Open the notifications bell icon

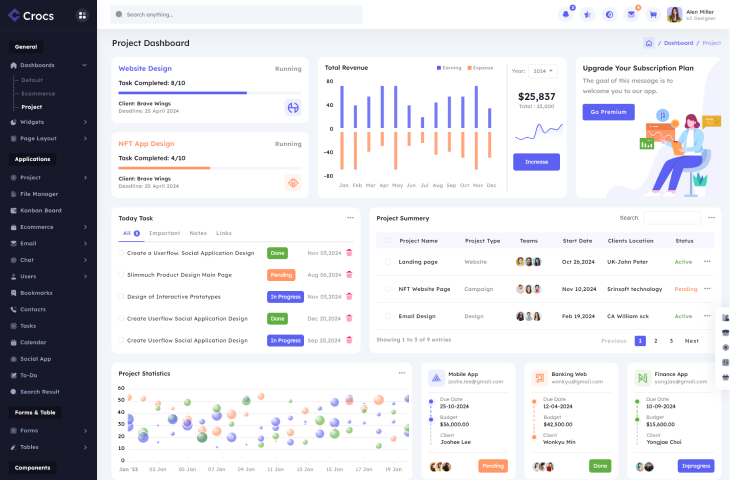(x=565, y=14)
